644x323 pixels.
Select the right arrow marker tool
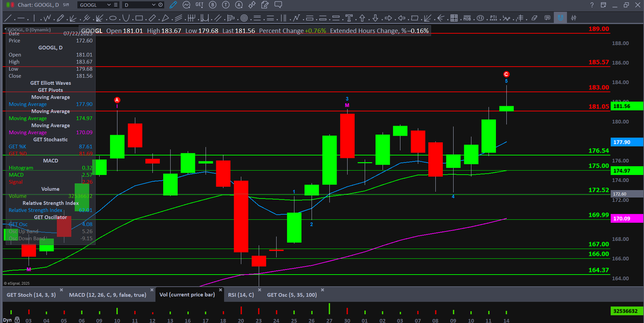coord(388,18)
